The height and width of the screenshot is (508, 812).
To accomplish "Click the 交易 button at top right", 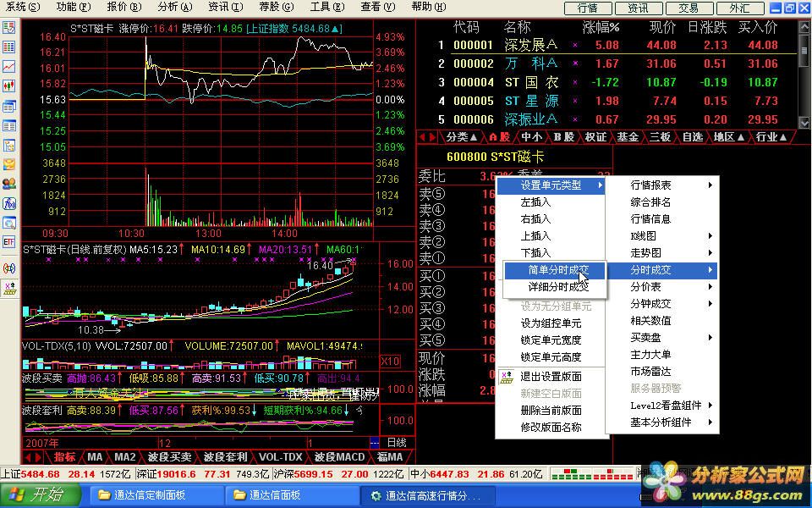I will pos(689,8).
